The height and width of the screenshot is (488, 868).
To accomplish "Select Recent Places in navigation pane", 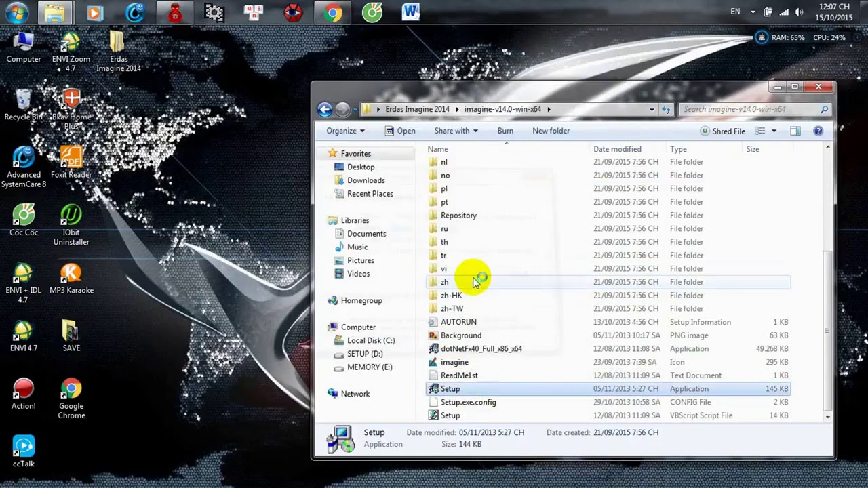I will tap(370, 194).
